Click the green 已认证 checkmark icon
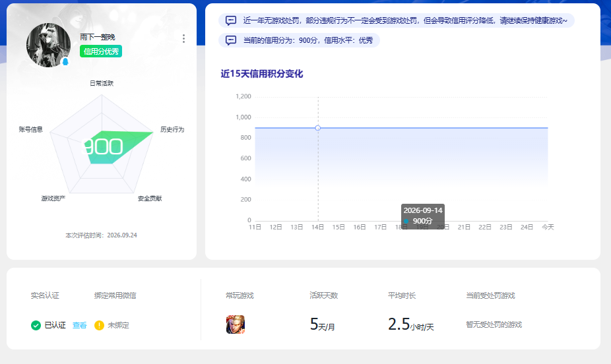Screen dimensions: 611x364 [36, 325]
